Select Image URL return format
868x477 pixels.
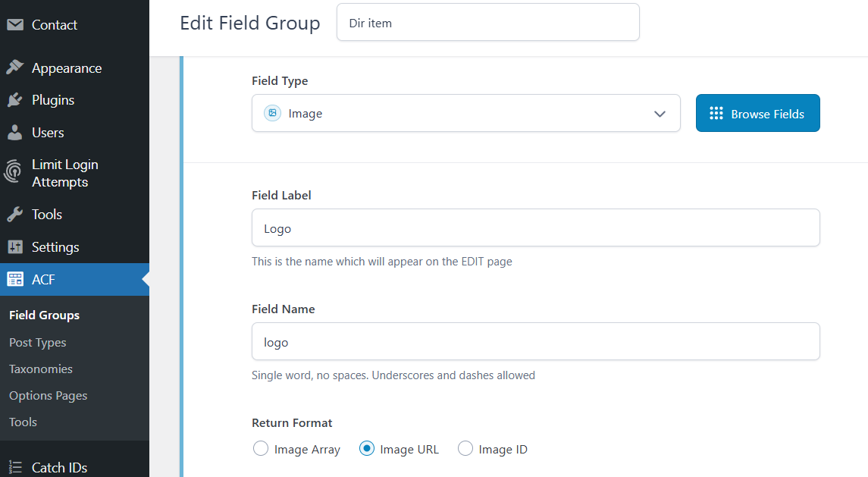click(x=367, y=449)
